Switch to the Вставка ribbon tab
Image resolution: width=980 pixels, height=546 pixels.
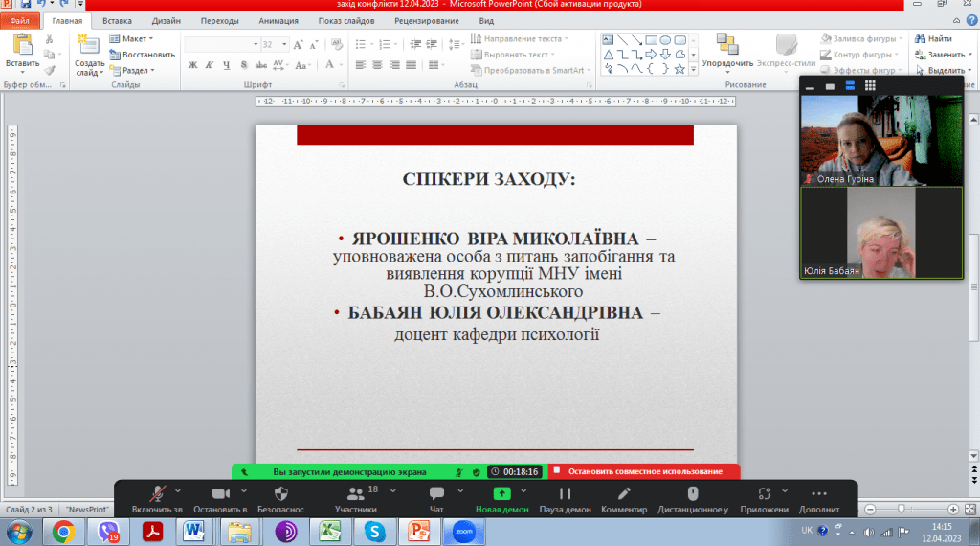coord(117,19)
